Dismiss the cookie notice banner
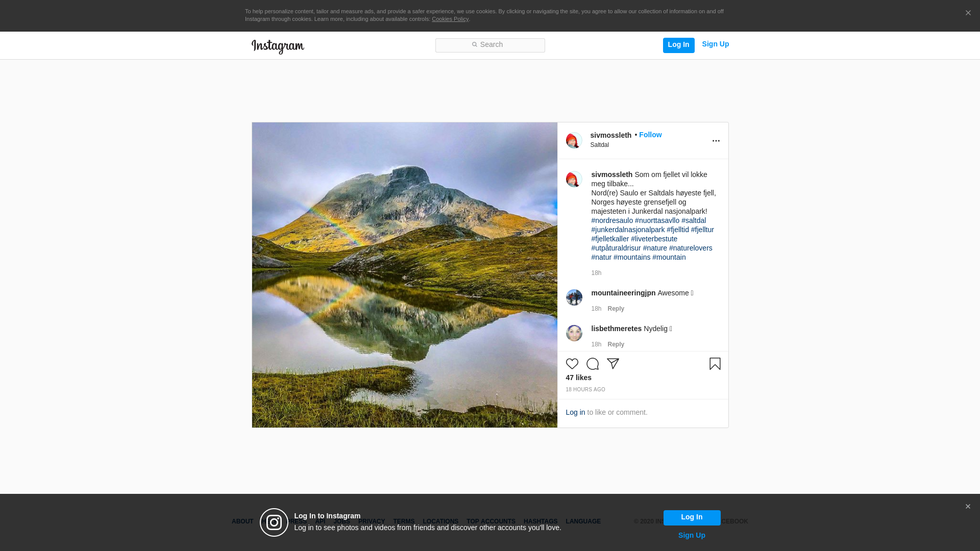Viewport: 980px width, 551px height. coord(968,13)
